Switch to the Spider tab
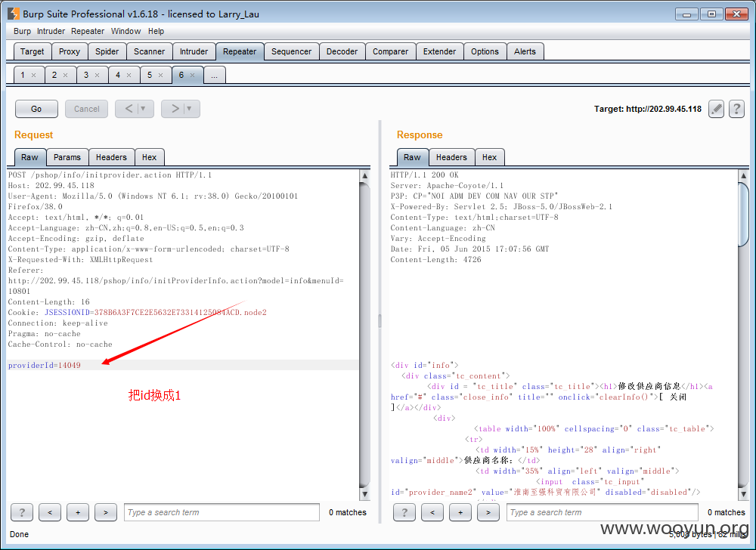The height and width of the screenshot is (550, 756). (107, 51)
